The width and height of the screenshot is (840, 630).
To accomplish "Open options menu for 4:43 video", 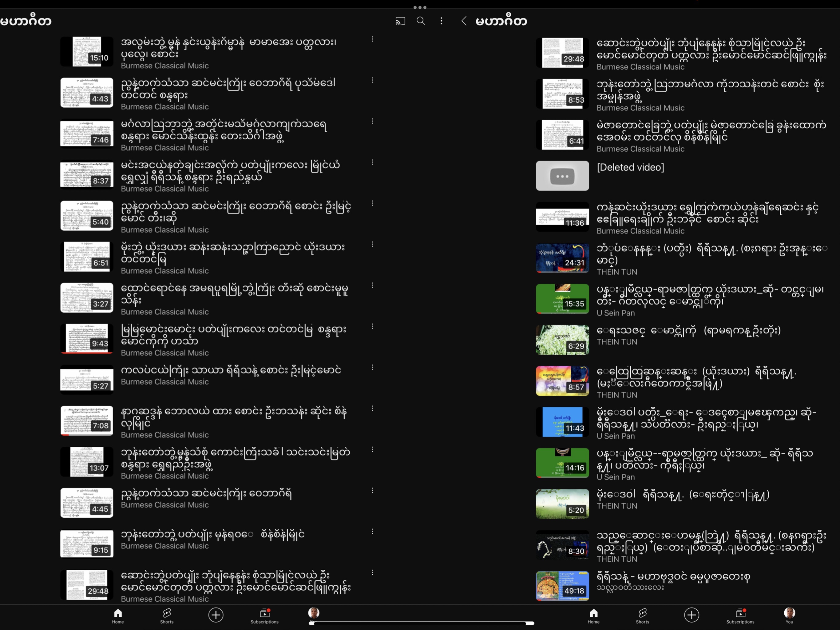I will pyautogui.click(x=373, y=80).
